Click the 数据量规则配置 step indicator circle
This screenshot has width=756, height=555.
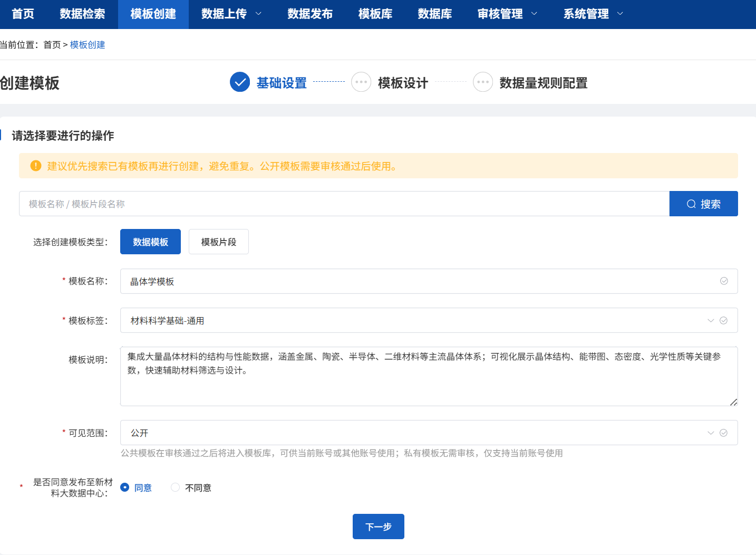483,82
